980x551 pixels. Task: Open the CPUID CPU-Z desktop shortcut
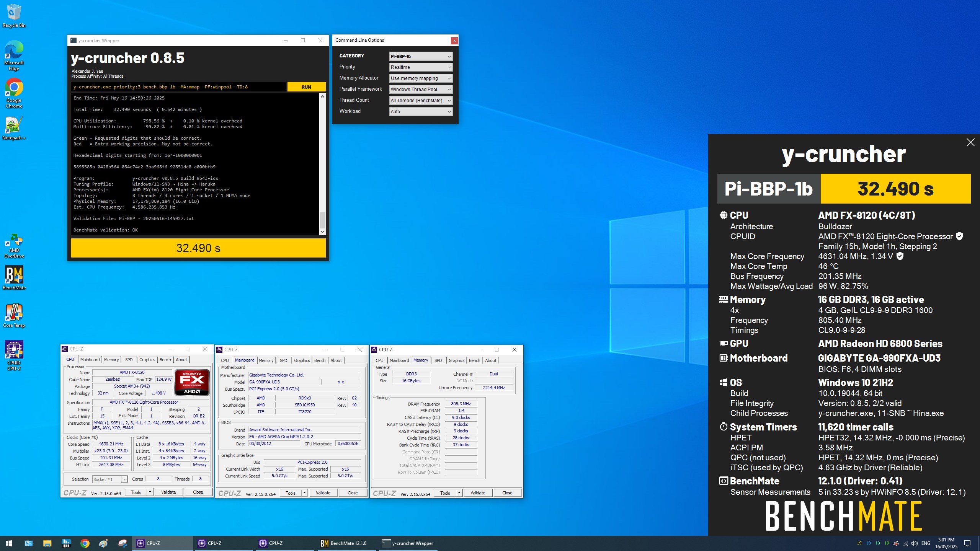click(14, 355)
